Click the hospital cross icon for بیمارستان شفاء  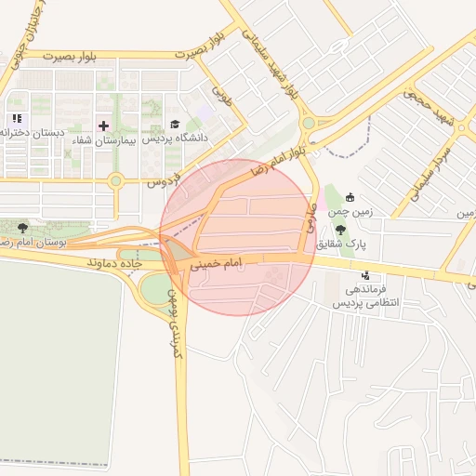[x=104, y=126]
